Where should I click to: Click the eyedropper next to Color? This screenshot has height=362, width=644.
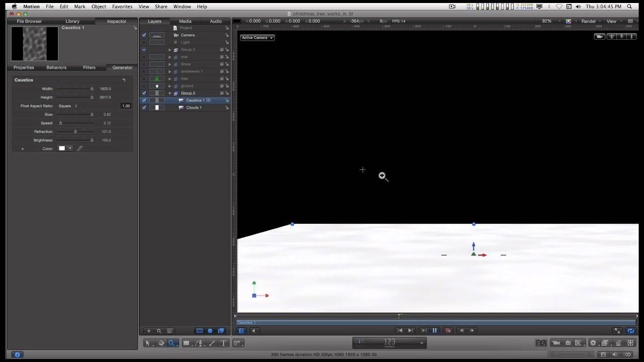(79, 148)
